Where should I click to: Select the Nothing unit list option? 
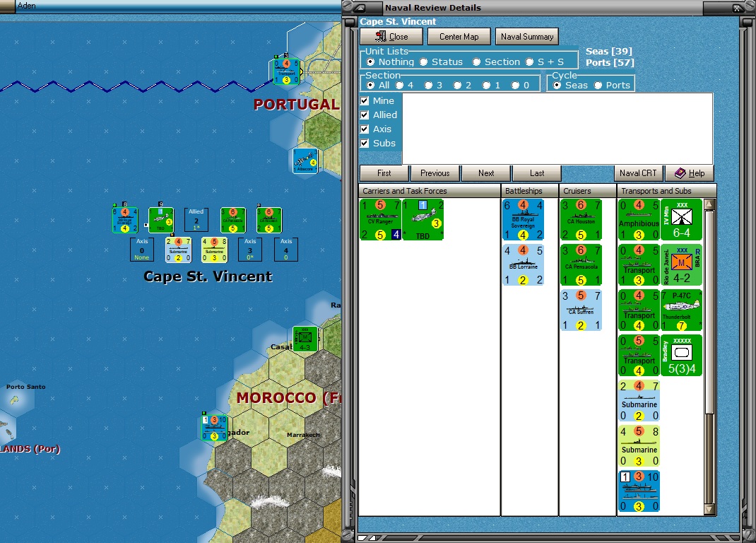pyautogui.click(x=370, y=62)
